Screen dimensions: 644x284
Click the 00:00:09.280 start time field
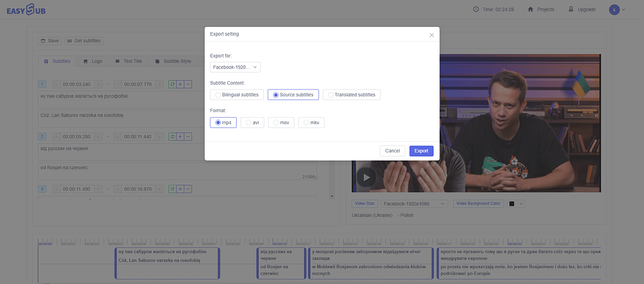point(77,137)
